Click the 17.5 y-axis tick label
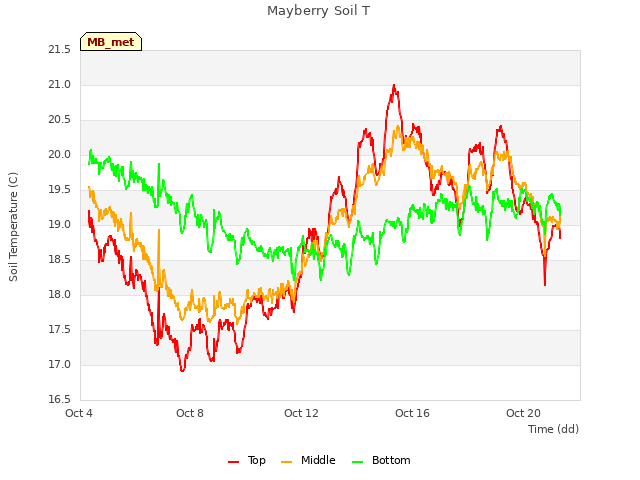This screenshot has width=640, height=480. [59, 329]
